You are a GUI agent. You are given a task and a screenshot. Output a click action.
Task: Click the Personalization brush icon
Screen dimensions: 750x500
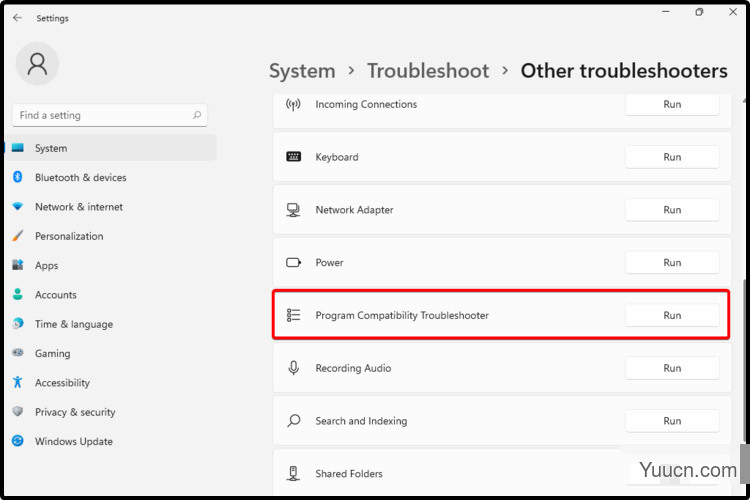pos(18,236)
